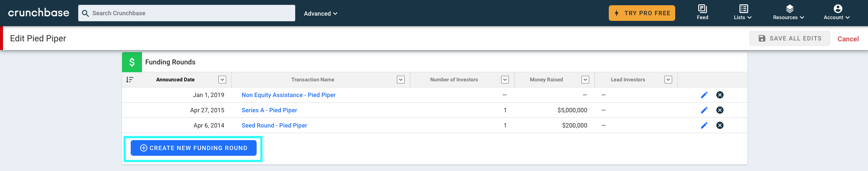Click the pencil icon for Series A round
Viewport: 868px width, 171px height.
click(704, 110)
